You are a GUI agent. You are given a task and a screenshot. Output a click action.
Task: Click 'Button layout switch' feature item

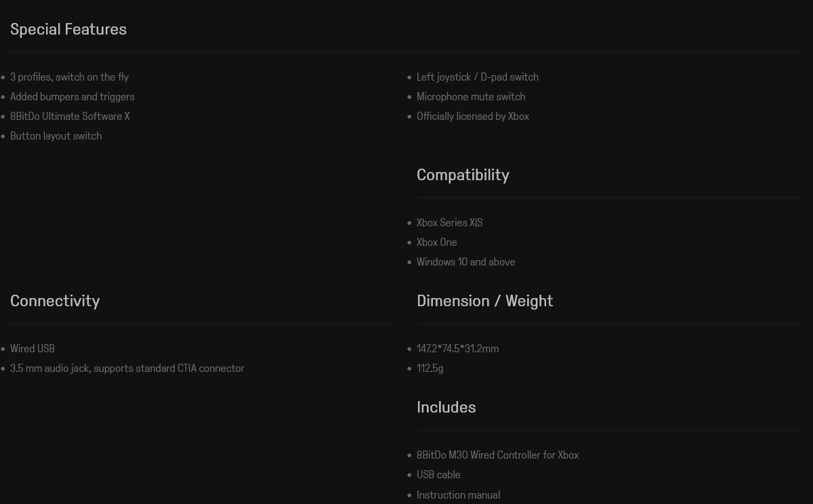coord(56,136)
